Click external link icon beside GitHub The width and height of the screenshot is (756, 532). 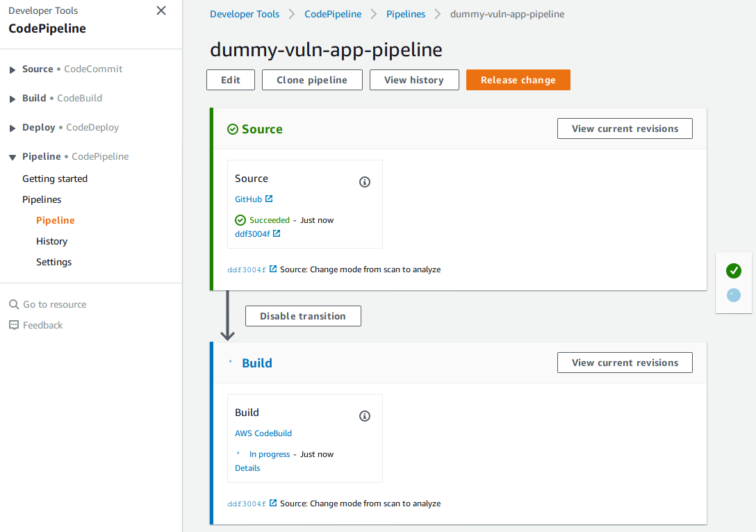269,199
